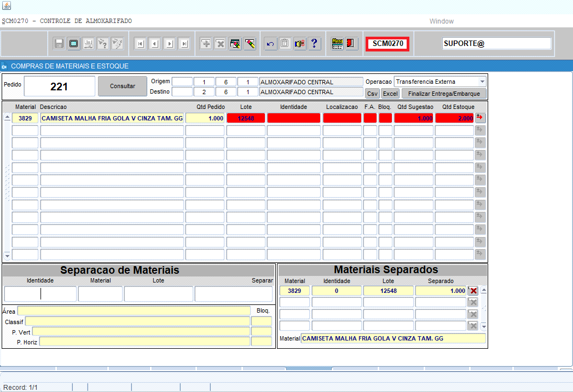Click the undo arrow icon
This screenshot has height=392, width=573.
click(270, 44)
